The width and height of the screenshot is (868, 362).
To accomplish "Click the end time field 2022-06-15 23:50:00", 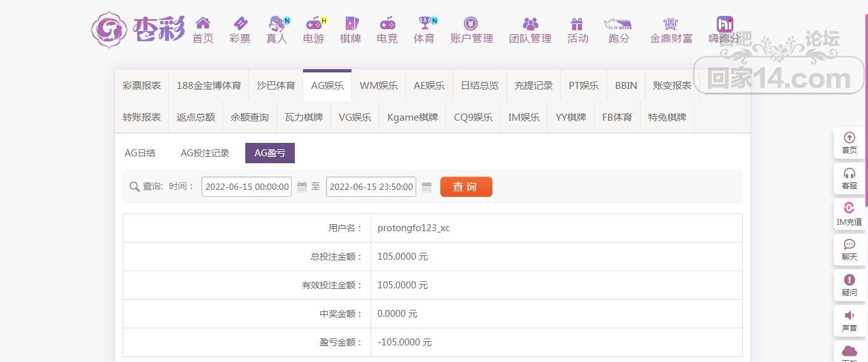I will pyautogui.click(x=371, y=187).
